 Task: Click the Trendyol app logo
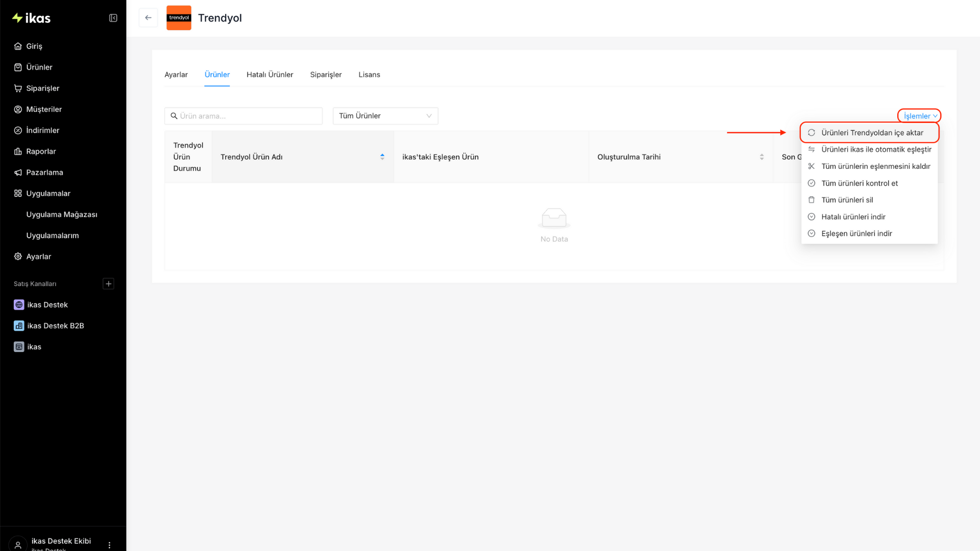pos(179,18)
